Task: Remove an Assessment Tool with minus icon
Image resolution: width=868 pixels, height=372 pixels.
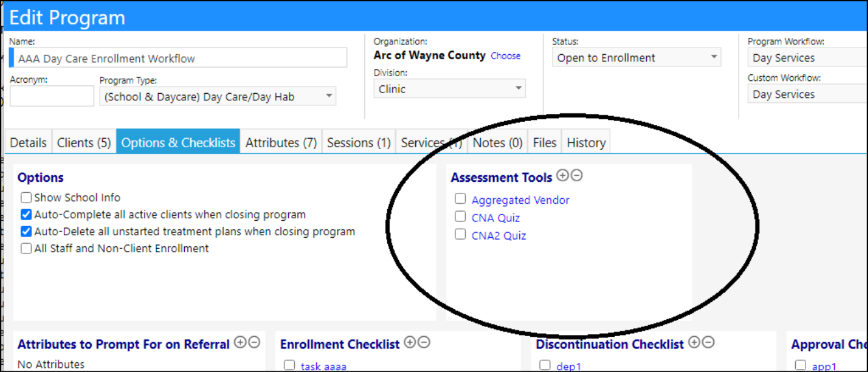Action: tap(576, 175)
